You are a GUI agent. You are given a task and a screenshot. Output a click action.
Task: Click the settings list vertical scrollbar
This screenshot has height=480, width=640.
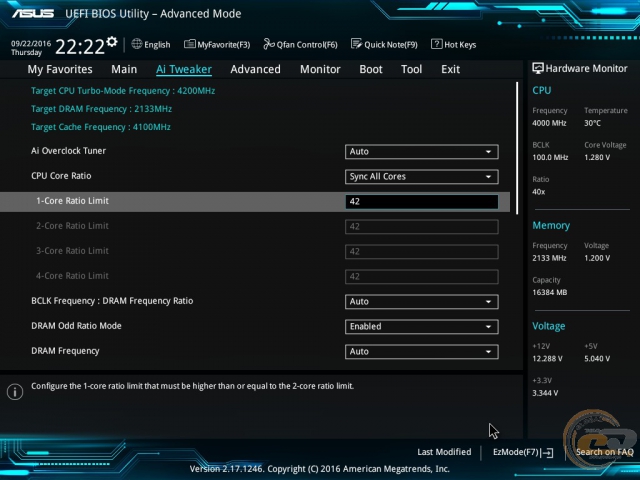[517, 148]
